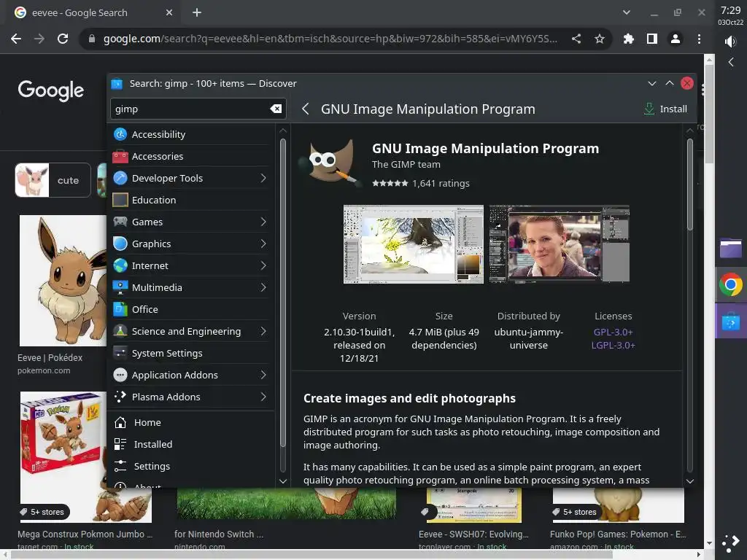
Task: Open file manager from the dock
Action: [730, 248]
